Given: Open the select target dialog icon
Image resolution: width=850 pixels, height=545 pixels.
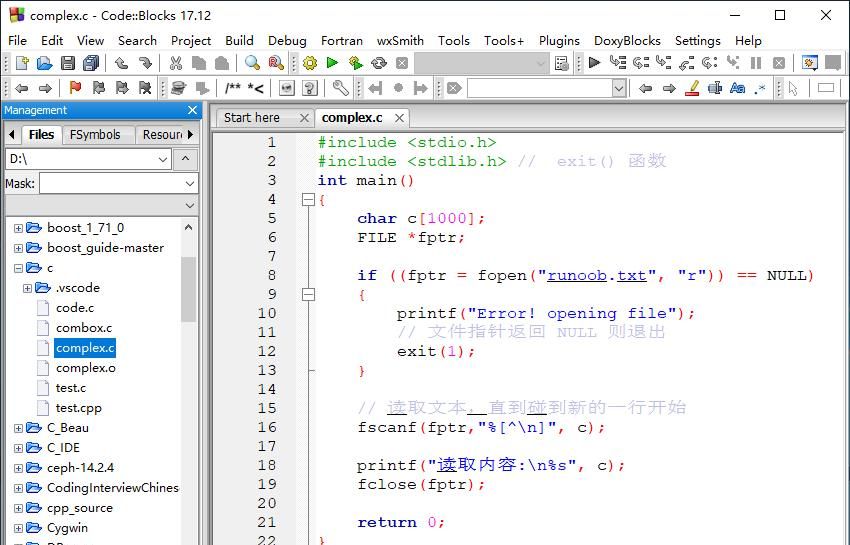Looking at the screenshot, I should click(x=562, y=63).
